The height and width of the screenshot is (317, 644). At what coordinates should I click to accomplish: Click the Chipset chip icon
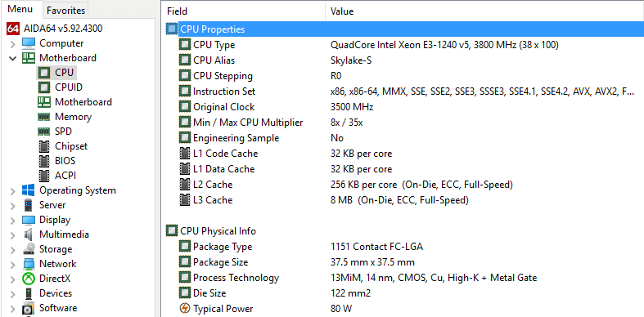tap(44, 146)
